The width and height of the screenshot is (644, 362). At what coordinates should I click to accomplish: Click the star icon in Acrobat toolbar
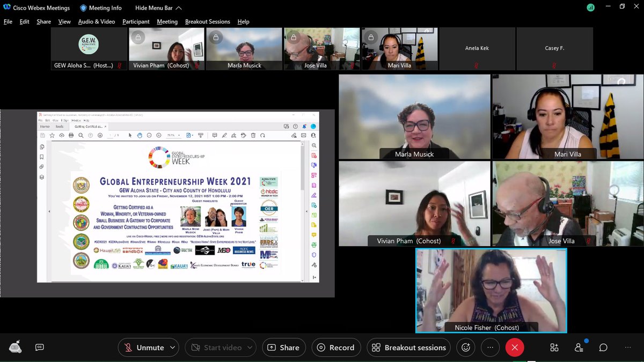(52, 135)
